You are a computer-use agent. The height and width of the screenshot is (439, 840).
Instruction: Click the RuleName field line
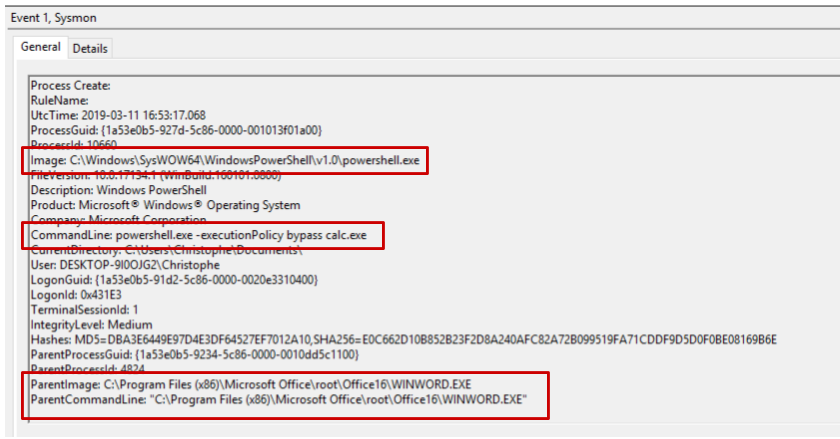point(59,101)
